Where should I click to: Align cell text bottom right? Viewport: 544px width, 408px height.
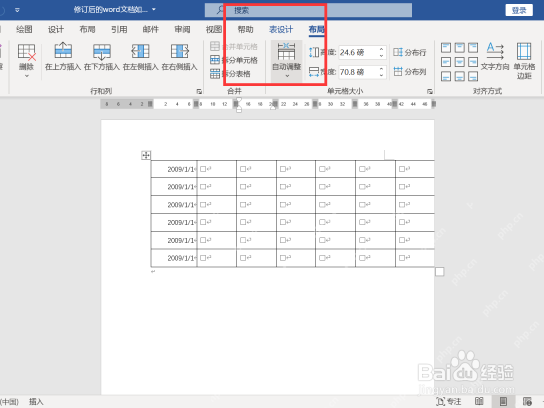pyautogui.click(x=473, y=76)
